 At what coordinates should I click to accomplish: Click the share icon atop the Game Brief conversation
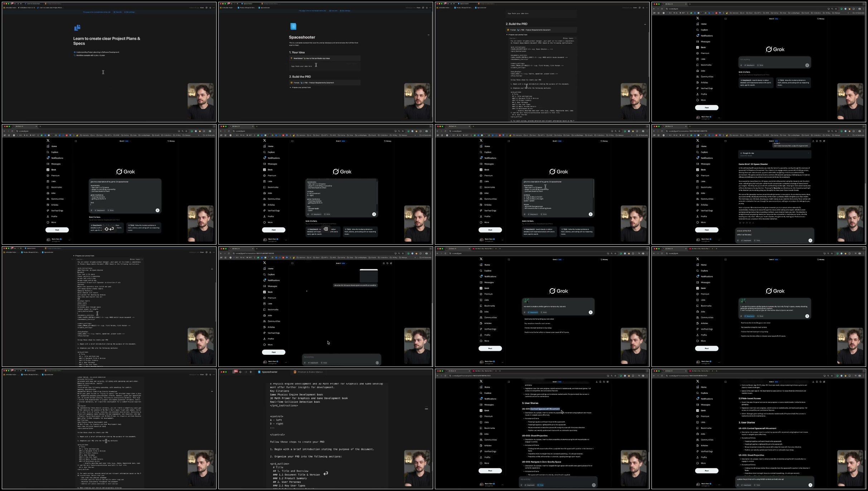813,141
